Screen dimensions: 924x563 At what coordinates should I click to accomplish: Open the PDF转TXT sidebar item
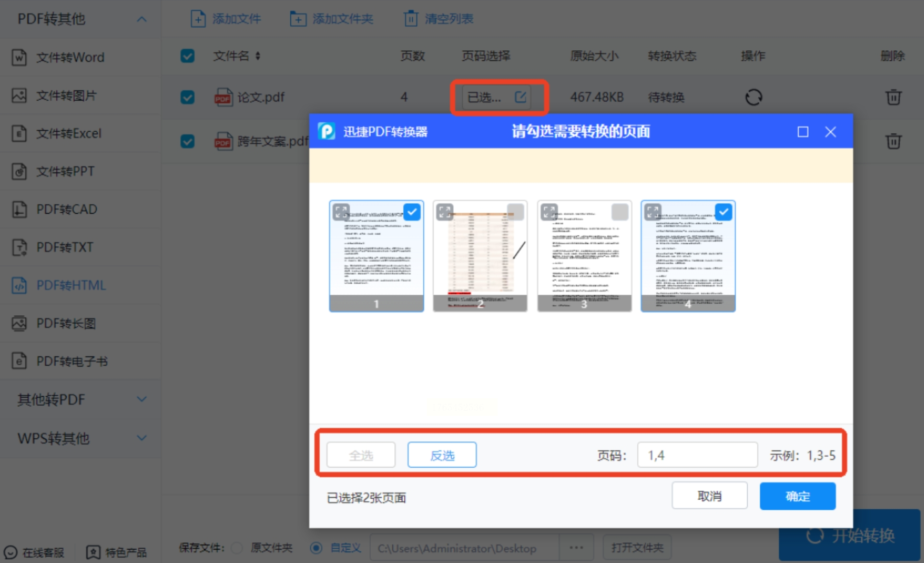(65, 247)
